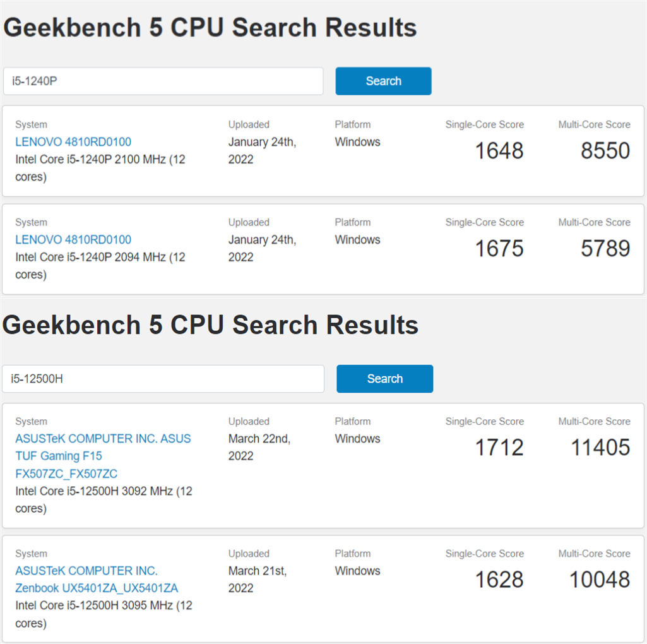Image resolution: width=647 pixels, height=644 pixels.
Task: Click the Search button beside i5-12500H
Action: pos(384,379)
